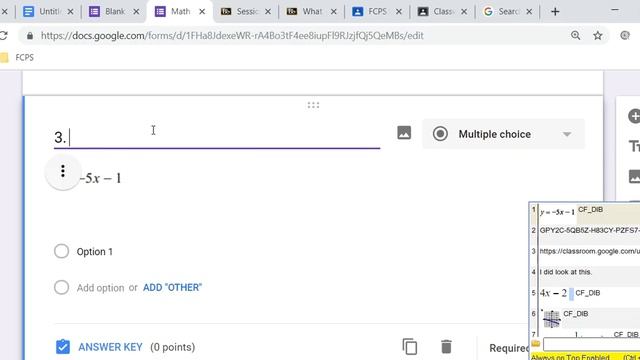The image size is (640, 360).
Task: Duplicate this question with the copy icon
Action: pos(410,347)
